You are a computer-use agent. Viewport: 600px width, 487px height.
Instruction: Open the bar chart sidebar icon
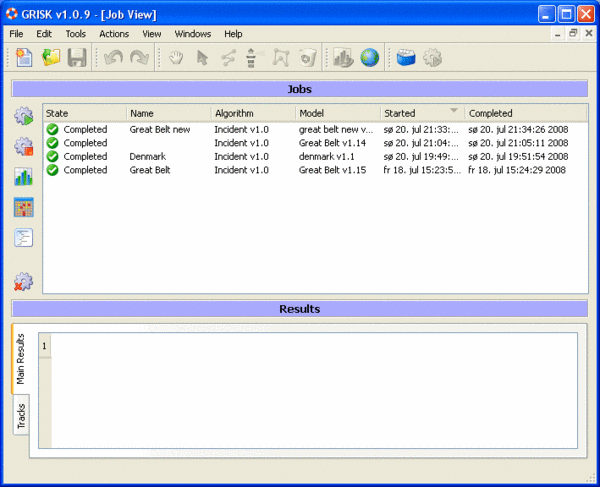coord(24,178)
